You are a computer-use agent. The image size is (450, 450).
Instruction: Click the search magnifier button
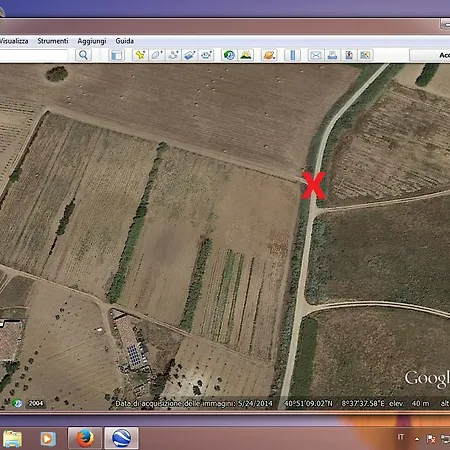tap(83, 55)
